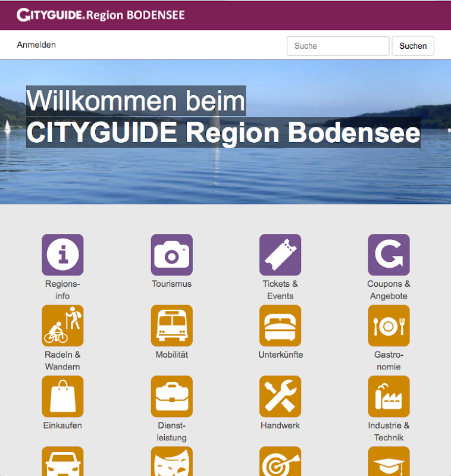Image resolution: width=451 pixels, height=476 pixels.
Task: Click the CITYGUIDE Region BODENSEE logo
Action: 101,15
